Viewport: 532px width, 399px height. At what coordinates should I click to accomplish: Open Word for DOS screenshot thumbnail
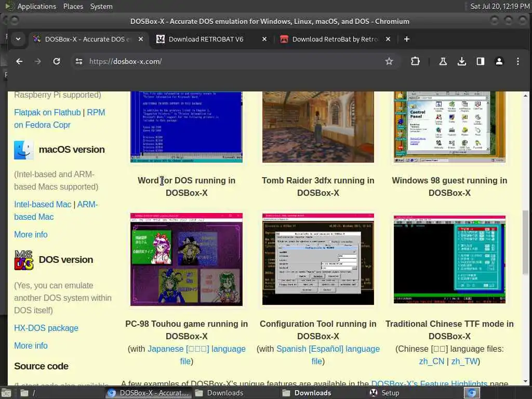[187, 127]
